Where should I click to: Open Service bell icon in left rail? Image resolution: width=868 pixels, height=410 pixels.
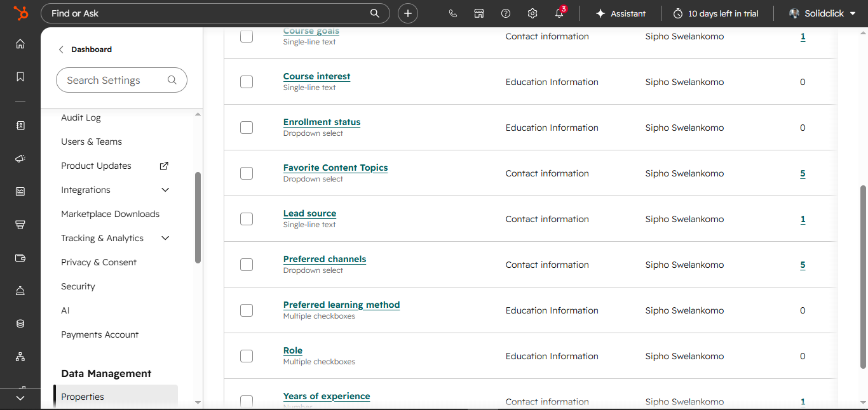[x=20, y=291]
